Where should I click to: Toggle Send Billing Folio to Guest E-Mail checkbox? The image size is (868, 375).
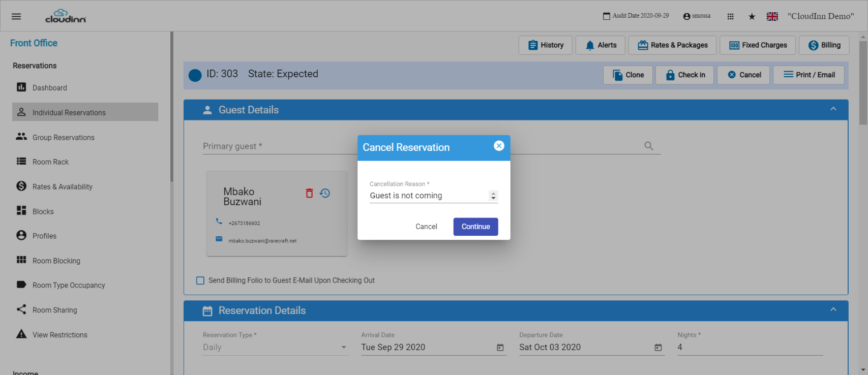(x=200, y=280)
